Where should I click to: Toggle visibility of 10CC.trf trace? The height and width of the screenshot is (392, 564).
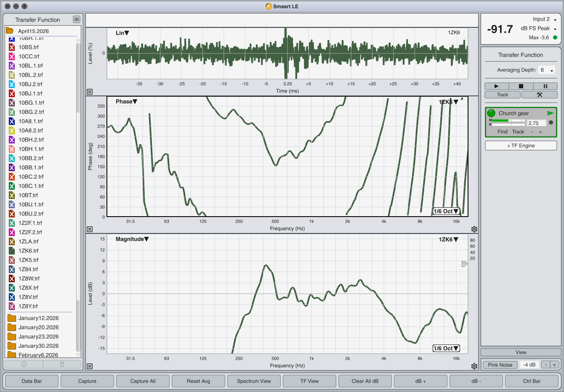tap(12, 56)
